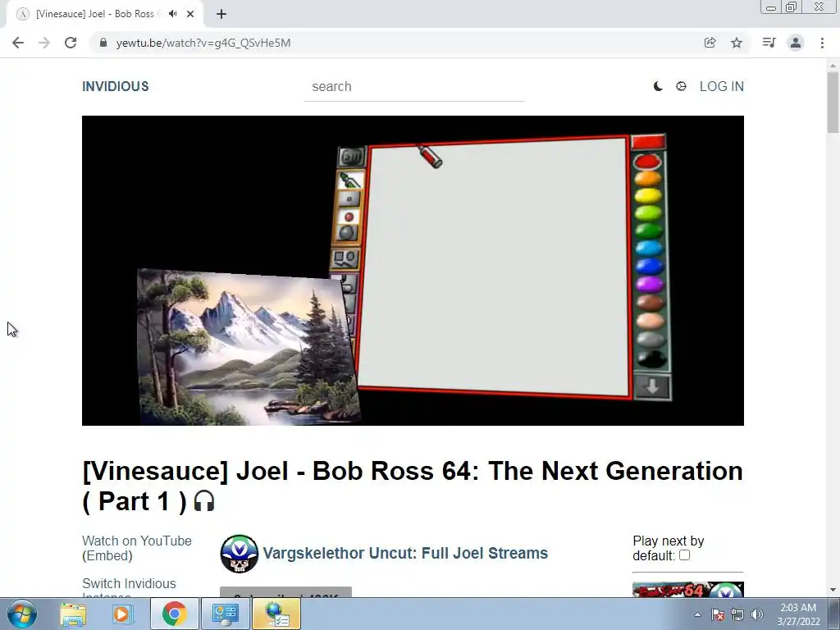This screenshot has height=630, width=840.
Task: Open the Windows Start menu
Action: tap(22, 614)
